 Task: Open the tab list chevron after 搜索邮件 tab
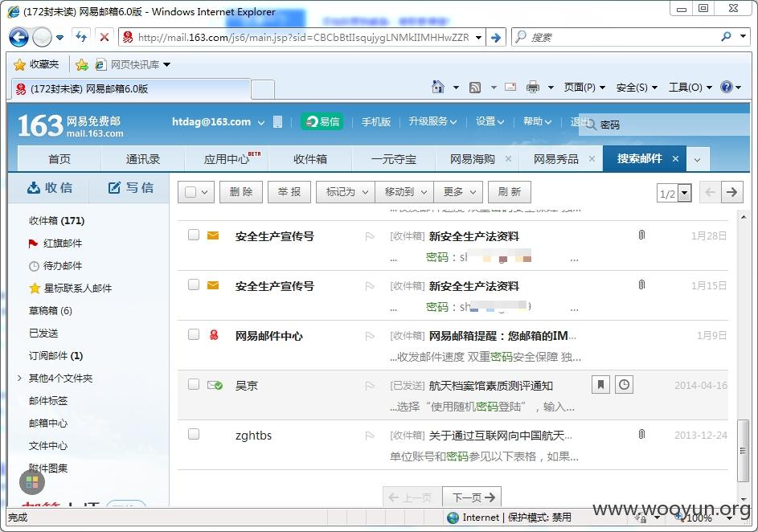(x=697, y=159)
